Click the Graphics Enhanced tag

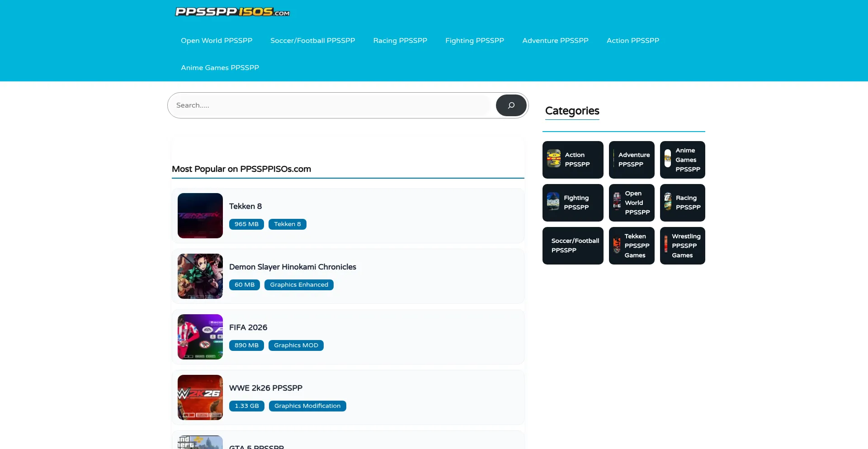coord(299,285)
